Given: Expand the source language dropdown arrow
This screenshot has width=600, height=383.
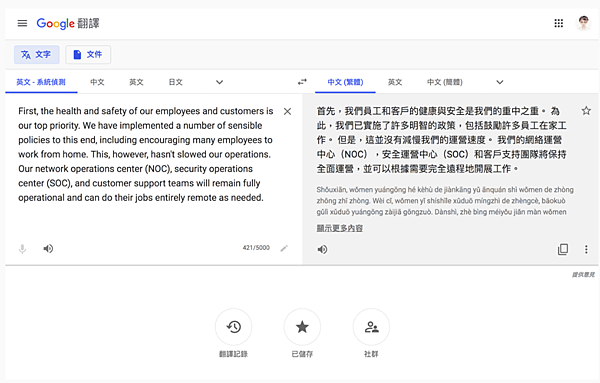Looking at the screenshot, I should [219, 82].
